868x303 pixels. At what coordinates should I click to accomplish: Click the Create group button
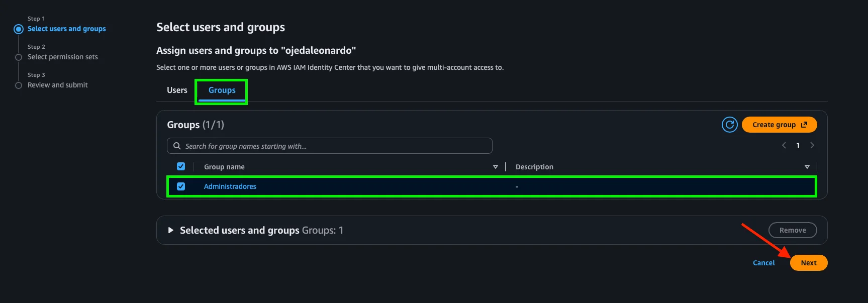click(x=779, y=125)
